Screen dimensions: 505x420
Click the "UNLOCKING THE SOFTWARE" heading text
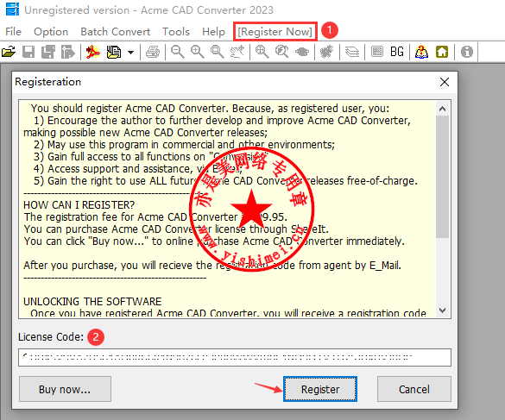pos(92,302)
